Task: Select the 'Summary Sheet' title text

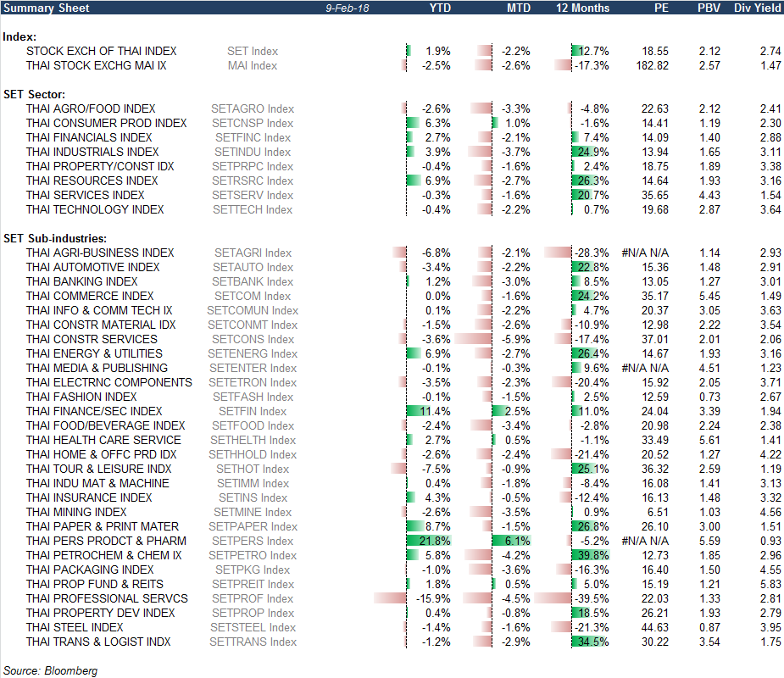Action: [47, 8]
